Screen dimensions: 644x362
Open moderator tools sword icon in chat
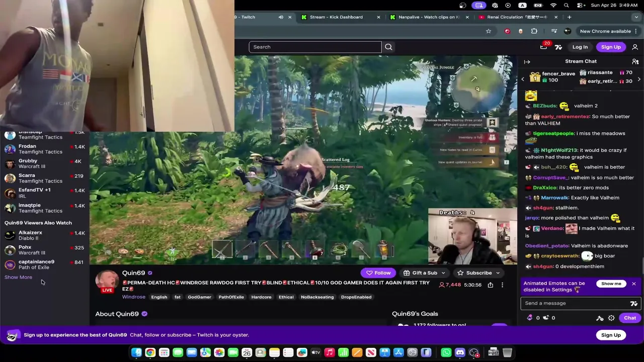(x=600, y=318)
